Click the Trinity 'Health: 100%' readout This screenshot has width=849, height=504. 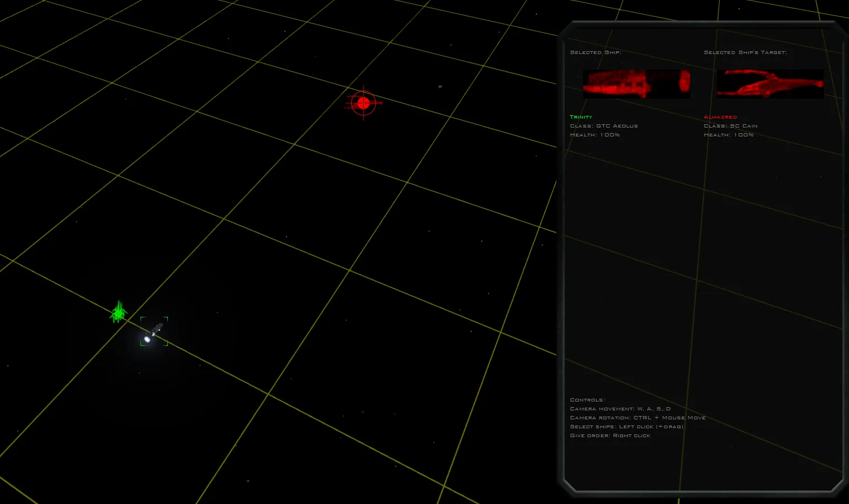(x=595, y=135)
